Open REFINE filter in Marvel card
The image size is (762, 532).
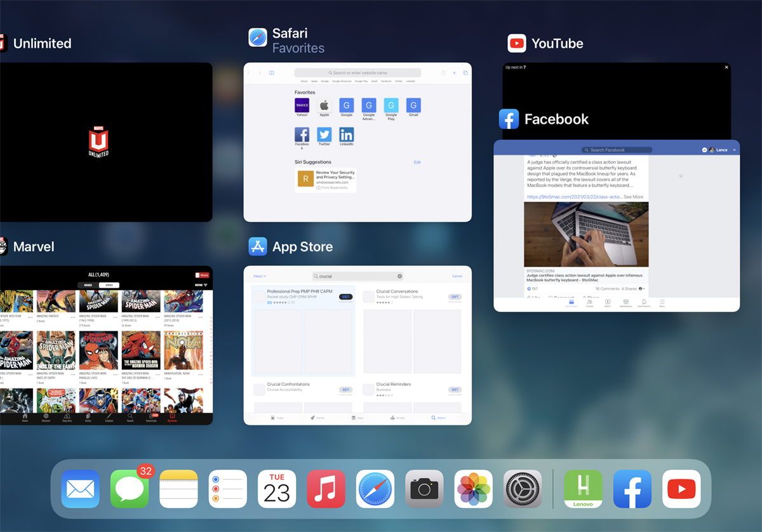[201, 286]
